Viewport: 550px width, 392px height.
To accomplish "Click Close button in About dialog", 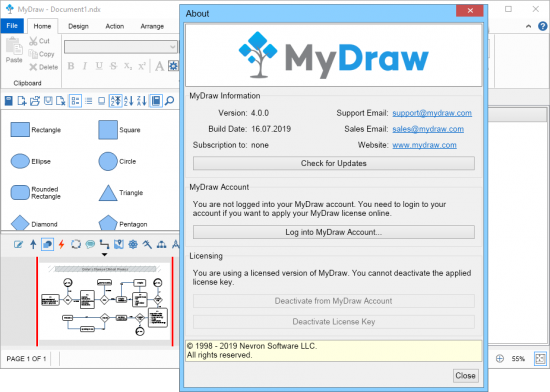I will click(x=465, y=376).
